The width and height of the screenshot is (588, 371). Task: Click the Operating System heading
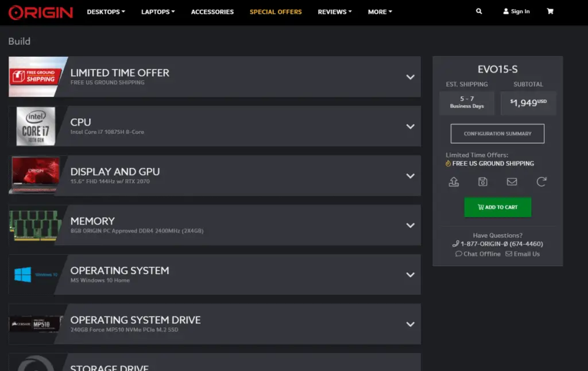click(x=119, y=271)
